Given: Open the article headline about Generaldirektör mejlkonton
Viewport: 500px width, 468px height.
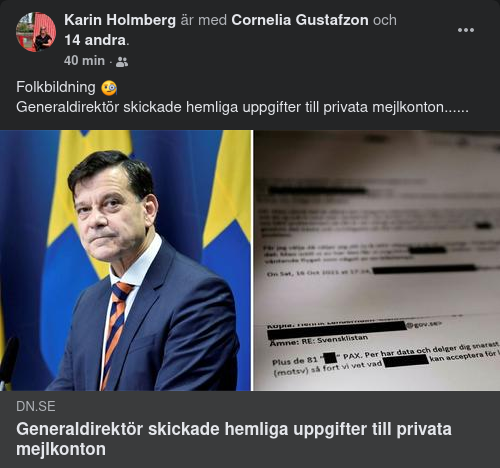Looking at the screenshot, I should coord(234,439).
